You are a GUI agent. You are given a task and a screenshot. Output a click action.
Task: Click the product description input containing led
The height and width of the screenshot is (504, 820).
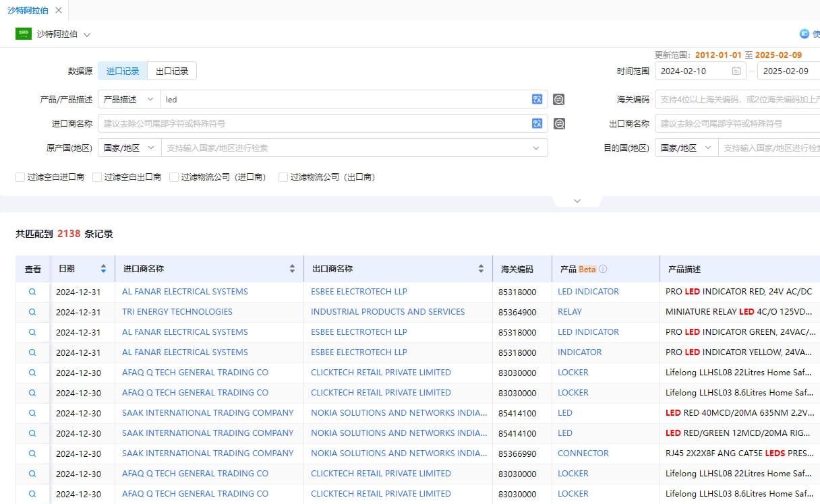coord(345,99)
